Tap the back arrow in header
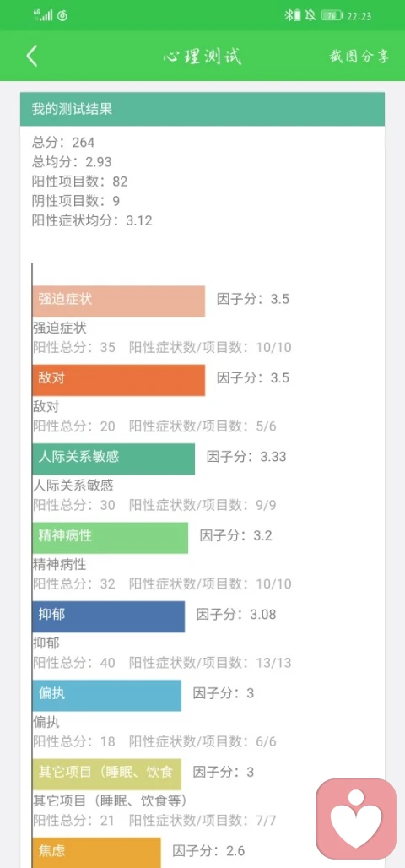405x868 pixels. pyautogui.click(x=32, y=57)
